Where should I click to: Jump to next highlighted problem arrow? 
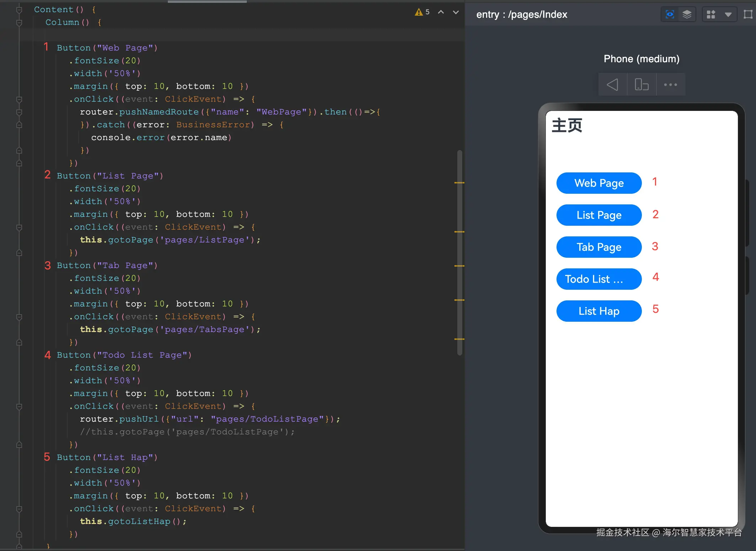point(456,12)
